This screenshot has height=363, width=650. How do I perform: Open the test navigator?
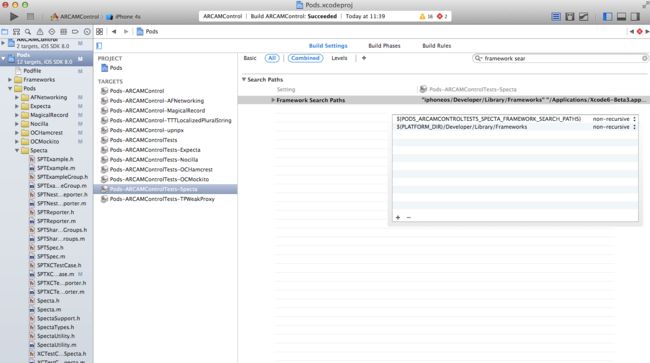point(51,31)
